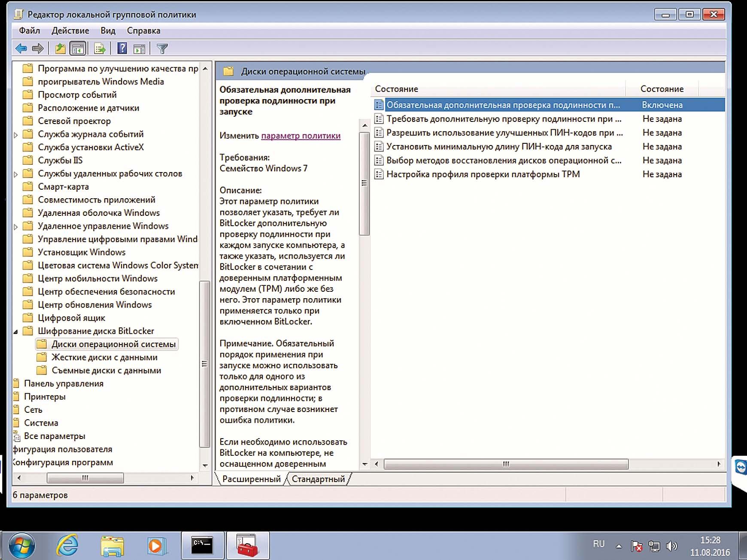
Task: Click the description pane vertical scrollbar thumb
Action: click(364, 184)
